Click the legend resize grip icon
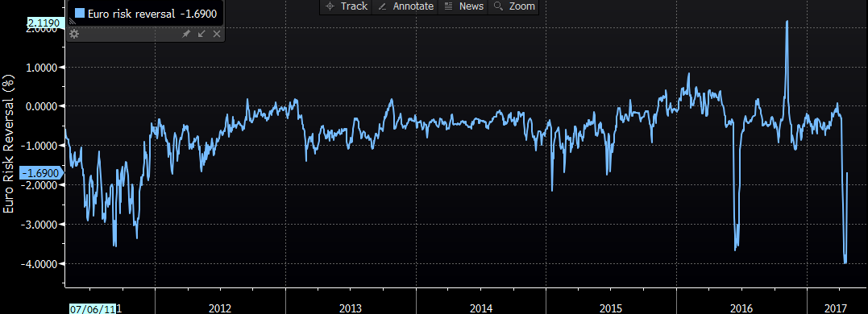Image resolution: width=868 pixels, height=314 pixels. click(x=72, y=22)
